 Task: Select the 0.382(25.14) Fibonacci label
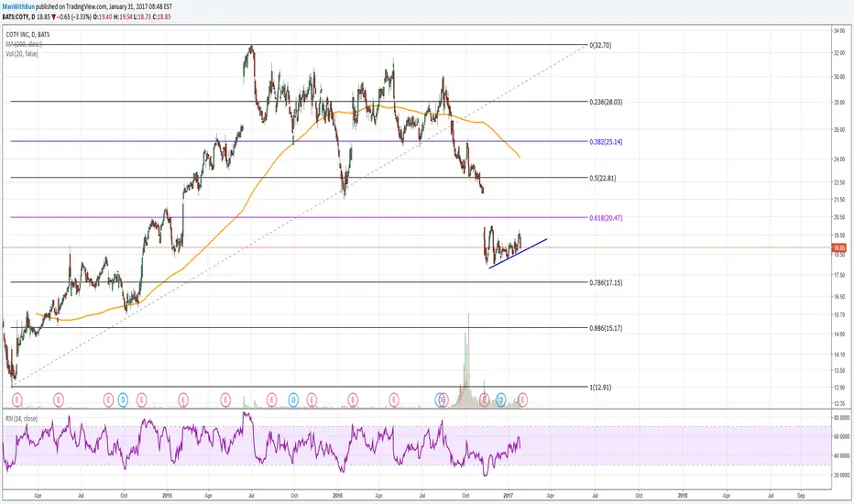[606, 142]
